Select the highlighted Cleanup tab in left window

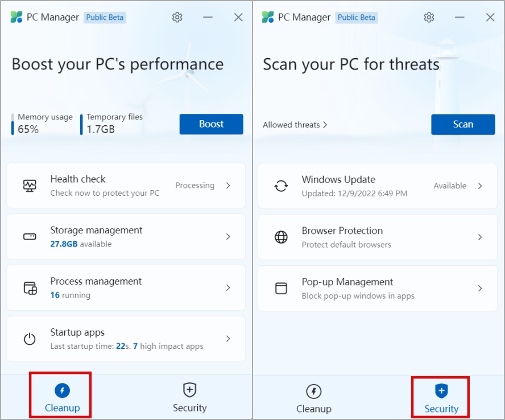click(x=62, y=397)
